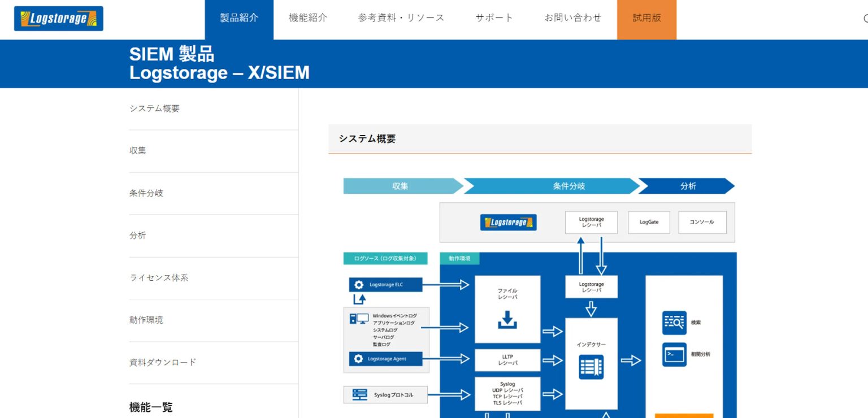Click the Logstorage ELC gear icon

click(x=358, y=284)
